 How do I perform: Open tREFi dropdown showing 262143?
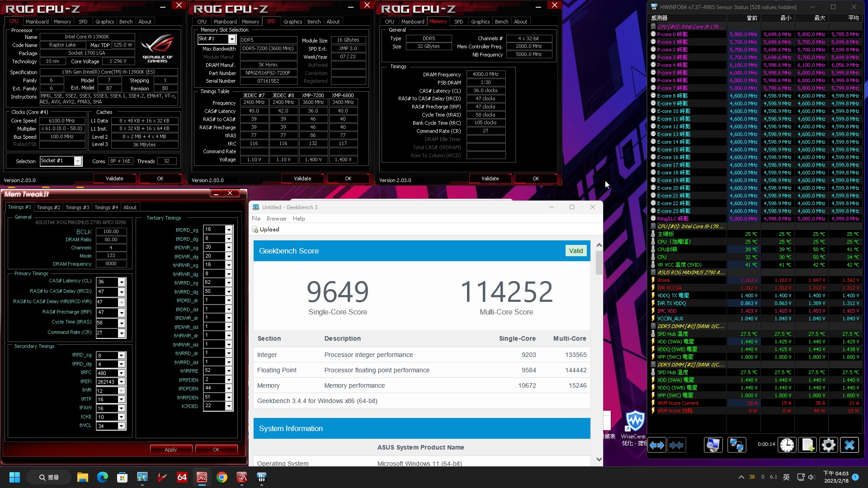(121, 382)
